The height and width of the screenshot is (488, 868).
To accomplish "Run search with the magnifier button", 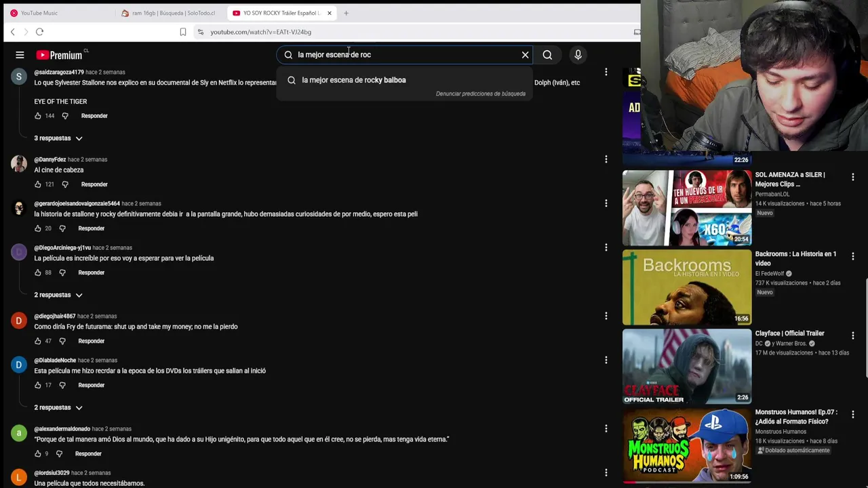I will click(x=547, y=55).
